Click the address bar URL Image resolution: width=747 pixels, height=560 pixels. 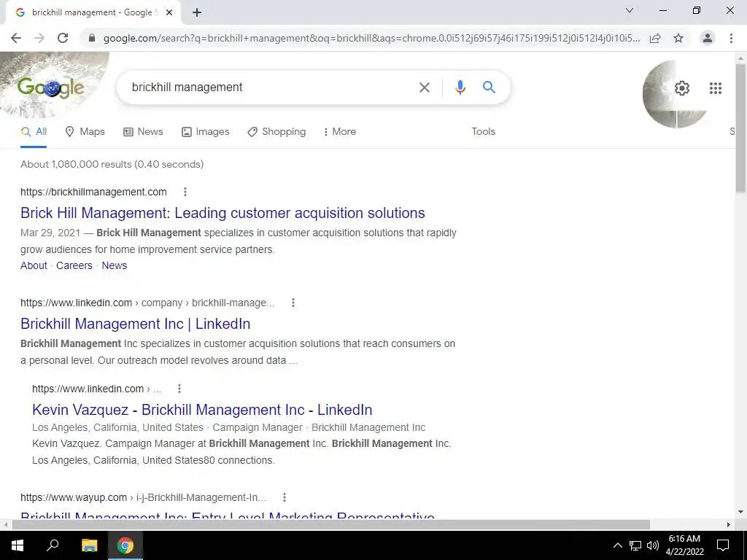click(371, 38)
